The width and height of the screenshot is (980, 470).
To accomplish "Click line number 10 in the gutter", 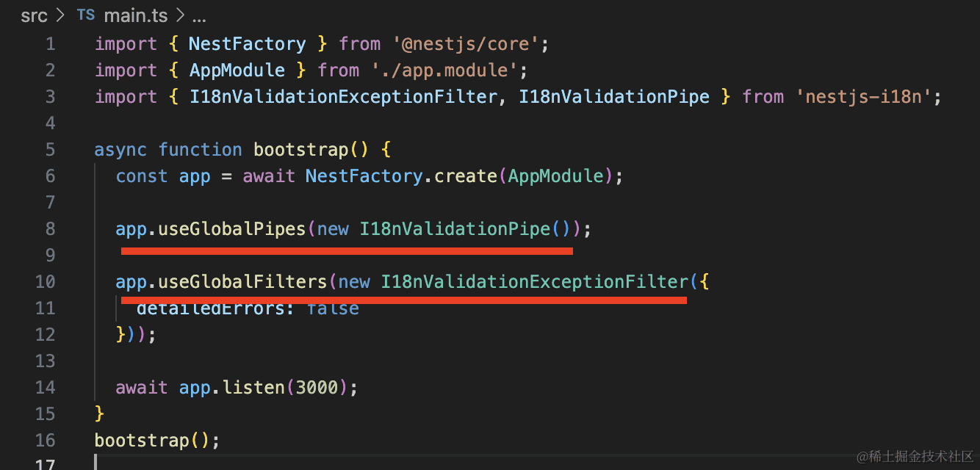I will point(45,282).
